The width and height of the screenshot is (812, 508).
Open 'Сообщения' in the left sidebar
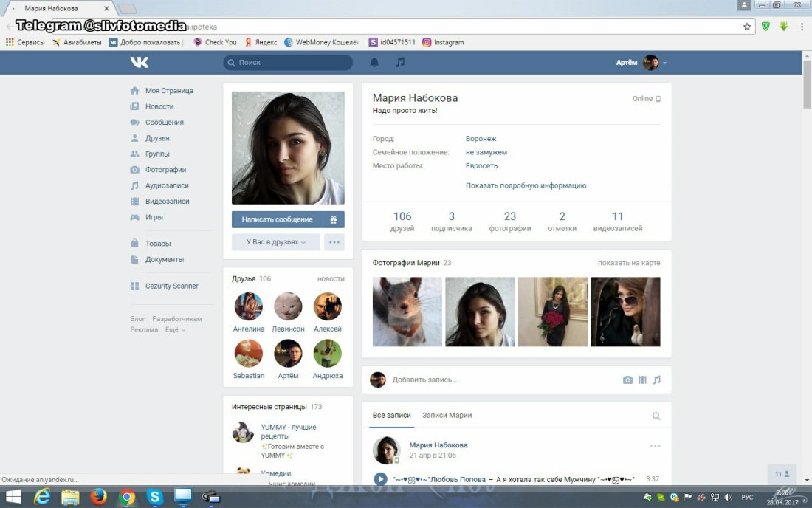(x=164, y=123)
